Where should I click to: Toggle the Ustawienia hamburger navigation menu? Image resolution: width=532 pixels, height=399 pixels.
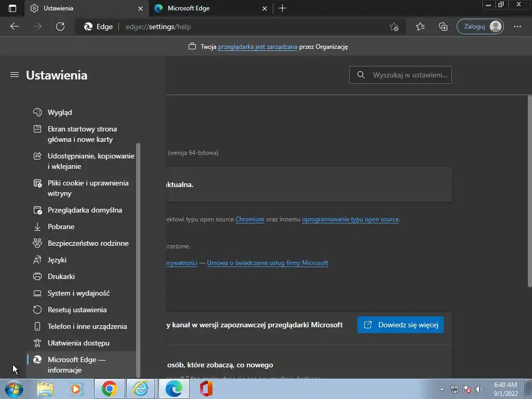pyautogui.click(x=14, y=75)
